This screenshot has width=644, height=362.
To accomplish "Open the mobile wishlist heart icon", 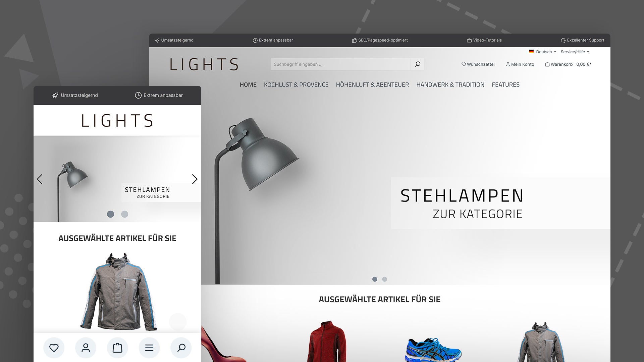I will pos(54,348).
